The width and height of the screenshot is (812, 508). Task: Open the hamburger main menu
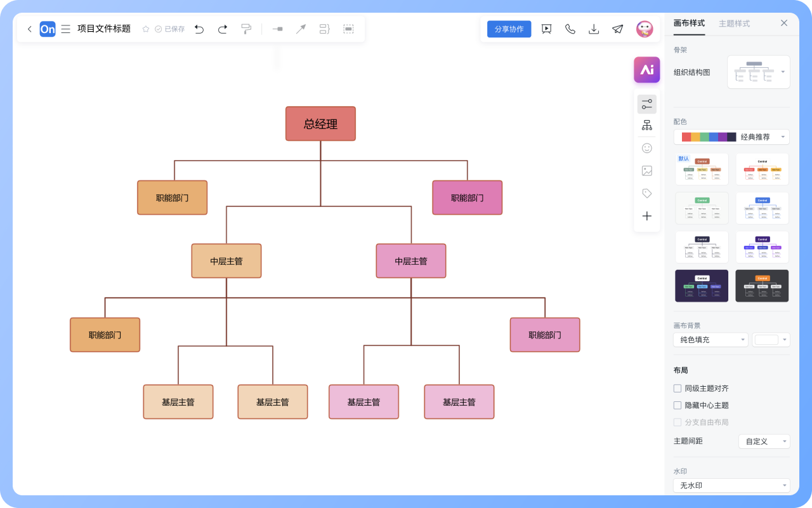click(65, 29)
